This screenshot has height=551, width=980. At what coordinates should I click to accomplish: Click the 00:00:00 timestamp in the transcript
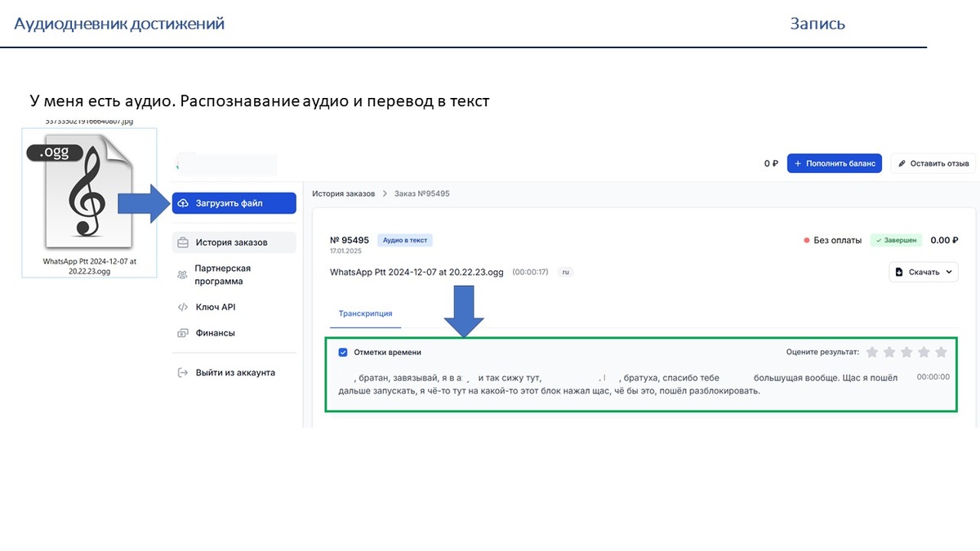pyautogui.click(x=933, y=377)
